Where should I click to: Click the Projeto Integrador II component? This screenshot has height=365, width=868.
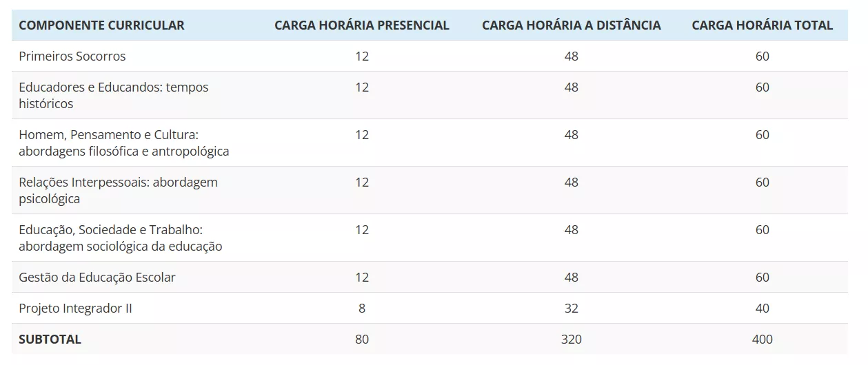(x=76, y=309)
